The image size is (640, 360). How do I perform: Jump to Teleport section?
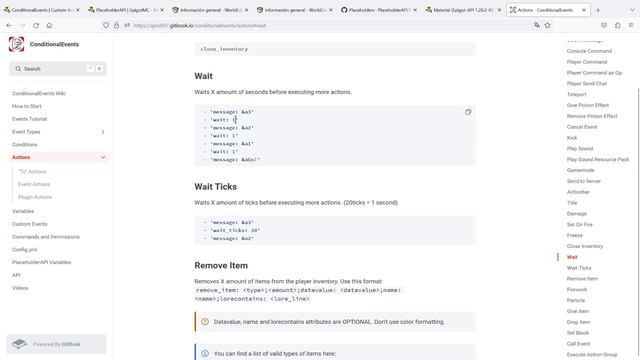point(576,94)
